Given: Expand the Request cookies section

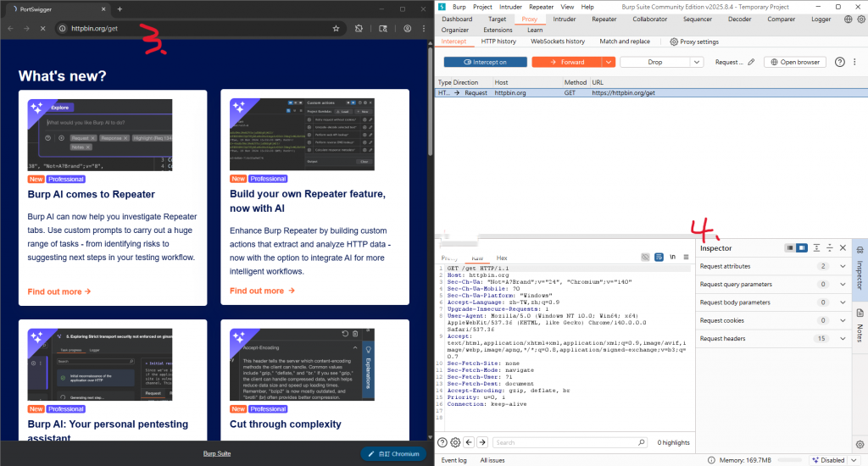Looking at the screenshot, I should click(843, 320).
